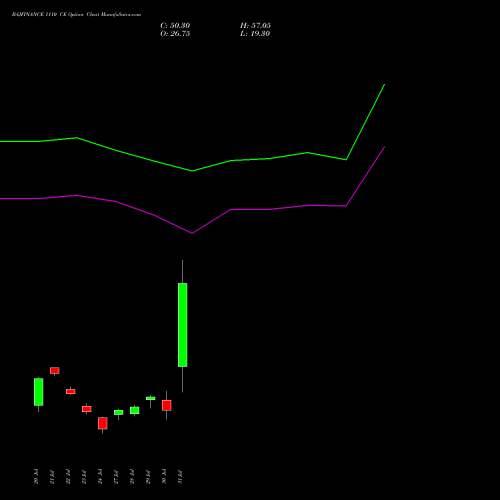This screenshot has height=500, width=500.
Task: Click the 24 Jul date axis label
Action: [x=100, y=477]
